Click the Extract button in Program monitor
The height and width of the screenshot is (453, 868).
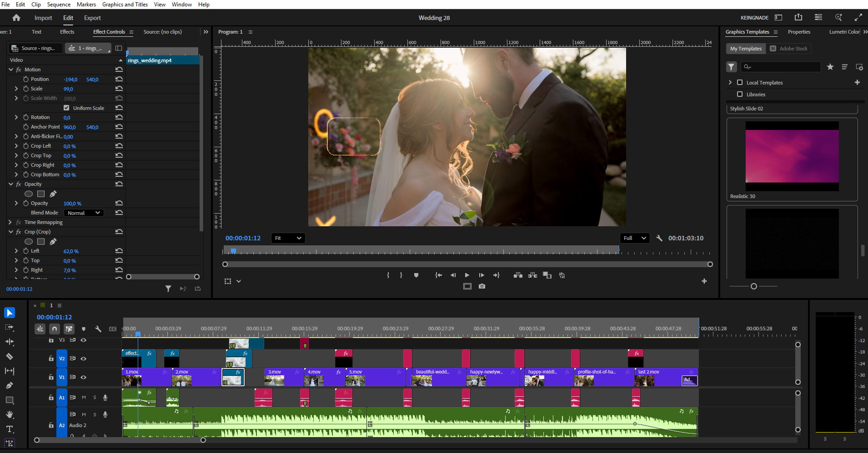[x=532, y=275]
